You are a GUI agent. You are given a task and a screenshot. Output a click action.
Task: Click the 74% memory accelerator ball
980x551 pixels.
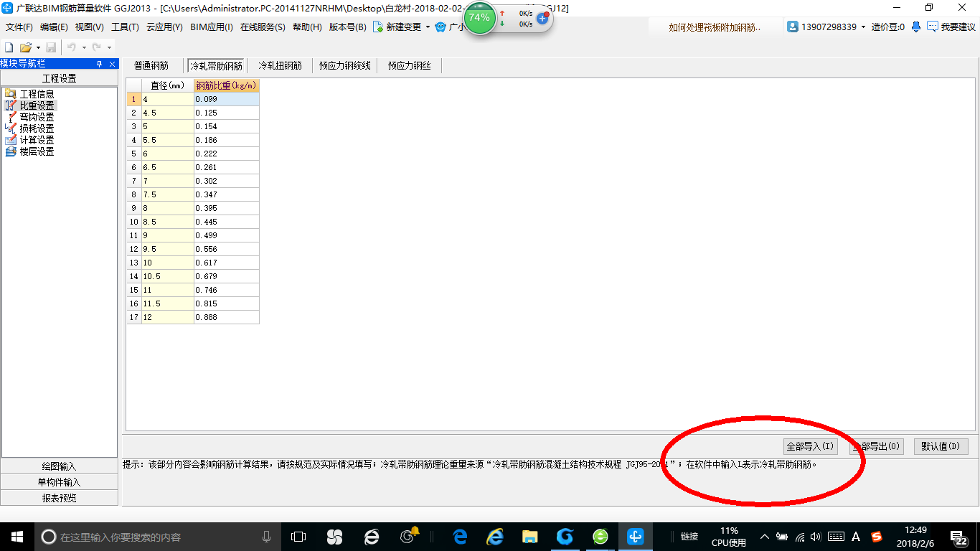coord(479,17)
